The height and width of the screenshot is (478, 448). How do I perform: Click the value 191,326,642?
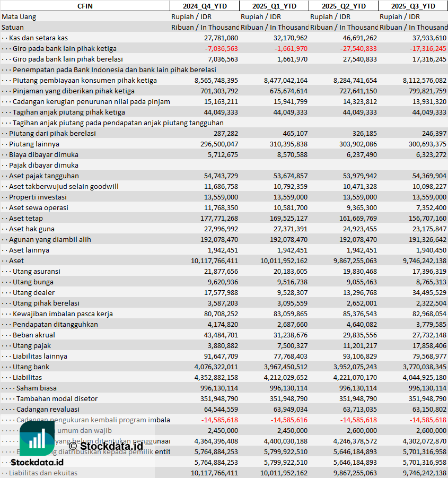click(428, 240)
